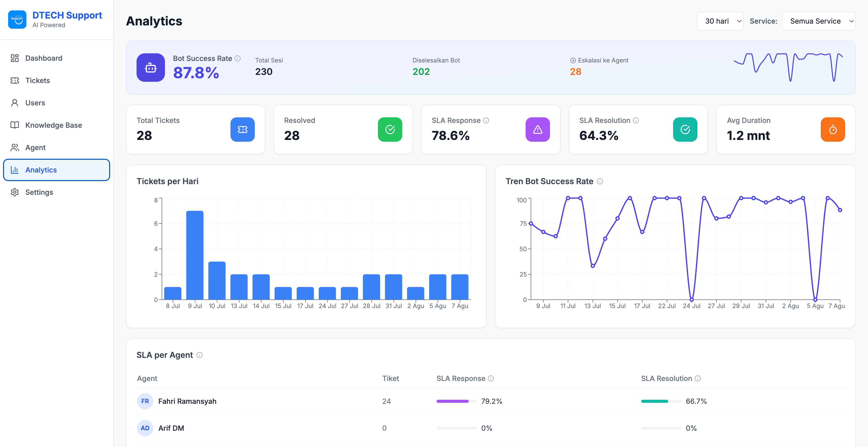
Task: Show info for Tren Bot Success Rate
Action: tap(600, 181)
